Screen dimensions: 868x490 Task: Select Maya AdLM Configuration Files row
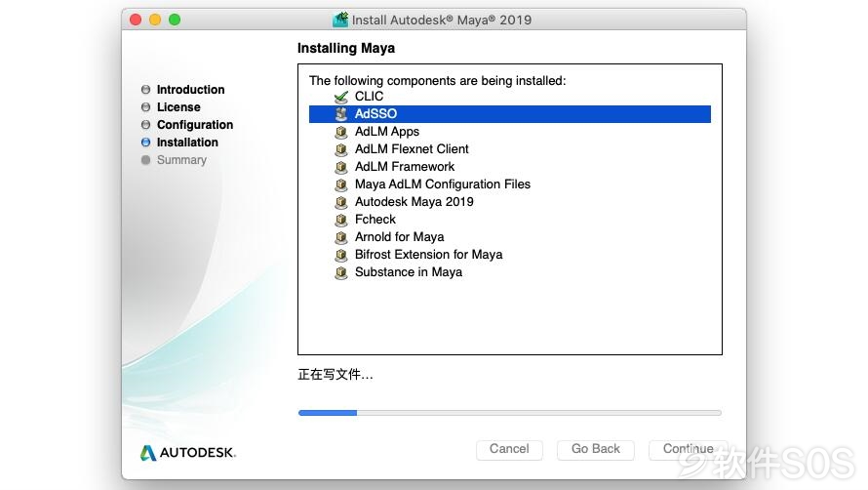510,184
